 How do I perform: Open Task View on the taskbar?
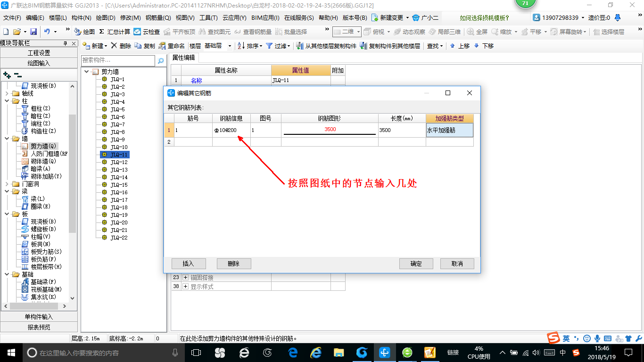click(196, 352)
